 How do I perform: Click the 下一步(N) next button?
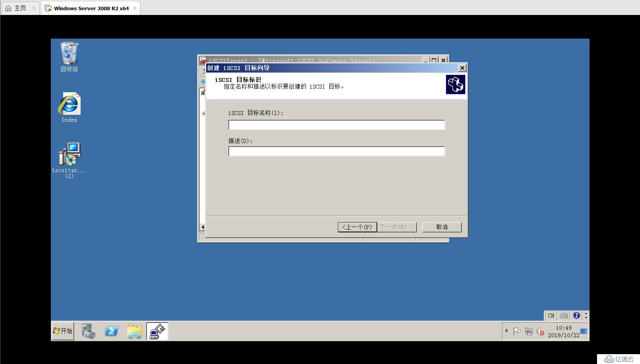[397, 227]
